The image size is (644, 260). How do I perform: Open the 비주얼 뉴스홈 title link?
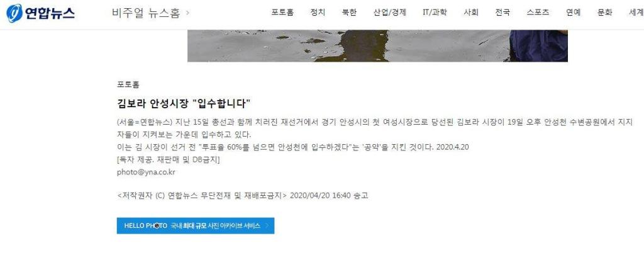coord(146,13)
